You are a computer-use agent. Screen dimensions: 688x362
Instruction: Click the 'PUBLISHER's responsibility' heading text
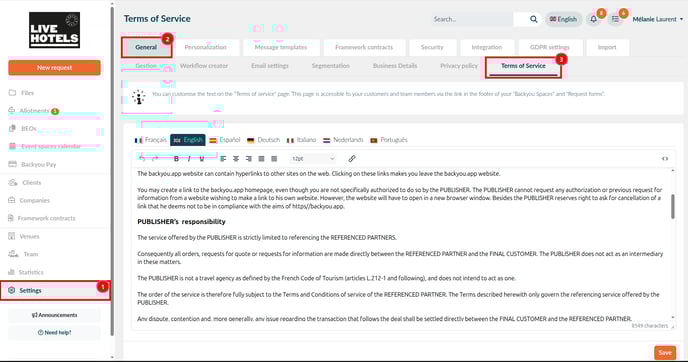(181, 222)
